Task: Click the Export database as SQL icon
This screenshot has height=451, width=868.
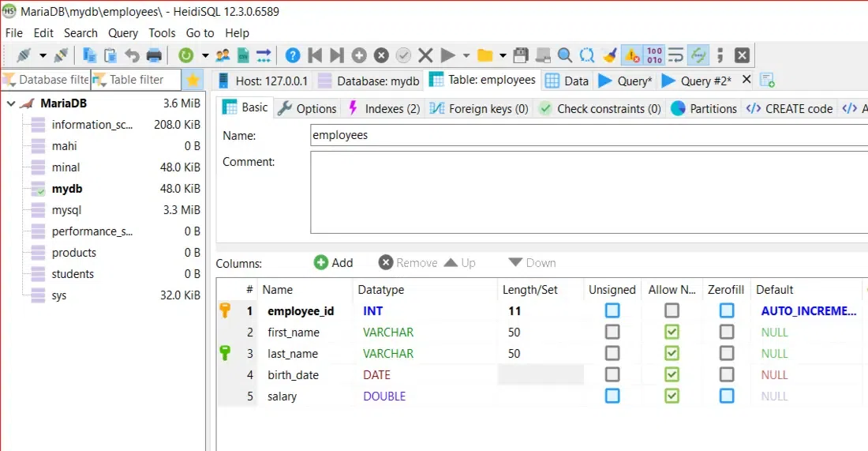Action: pos(264,55)
